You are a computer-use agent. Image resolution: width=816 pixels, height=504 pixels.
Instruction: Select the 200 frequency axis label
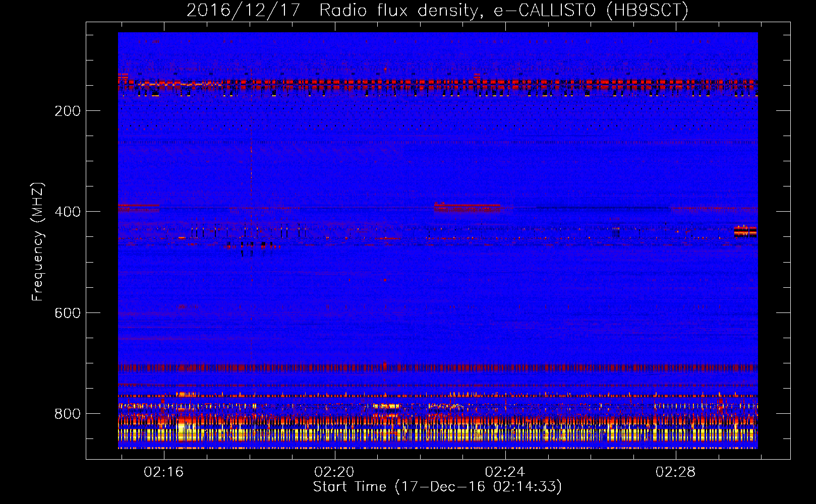tap(68, 111)
